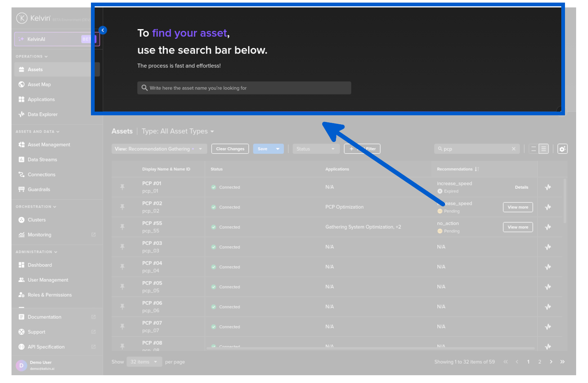Click the pin icon for PCP #01
The height and width of the screenshot is (383, 588).
click(122, 187)
